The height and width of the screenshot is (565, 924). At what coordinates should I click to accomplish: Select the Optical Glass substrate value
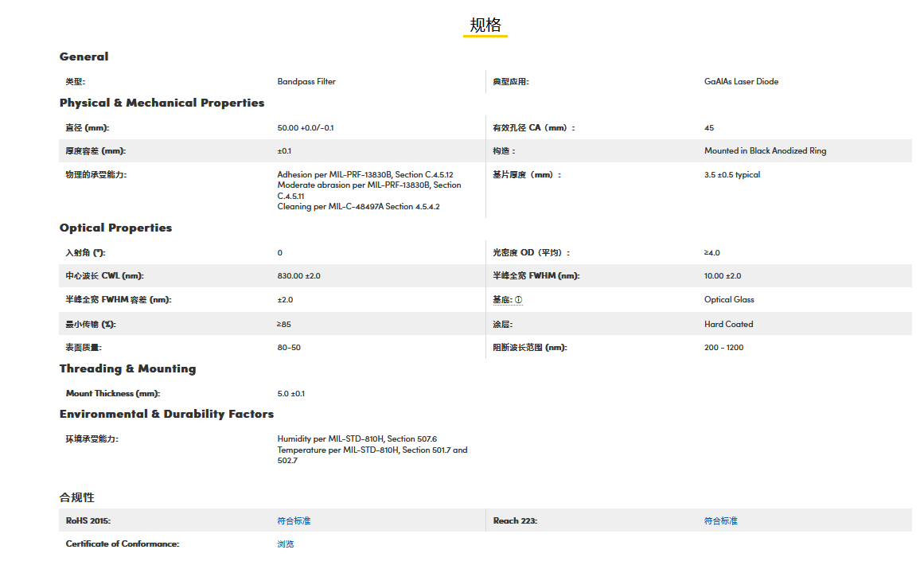coord(729,300)
